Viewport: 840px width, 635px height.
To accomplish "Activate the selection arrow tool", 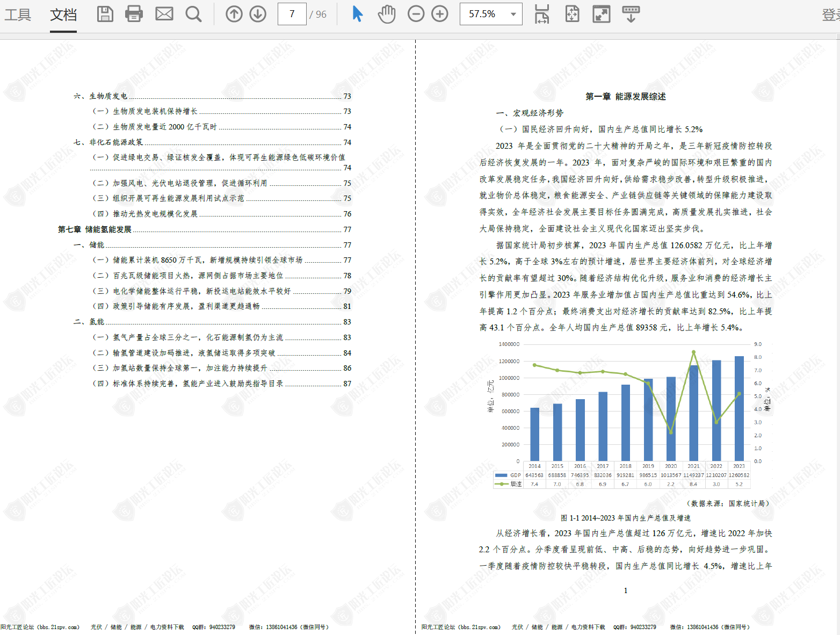I will click(x=357, y=14).
